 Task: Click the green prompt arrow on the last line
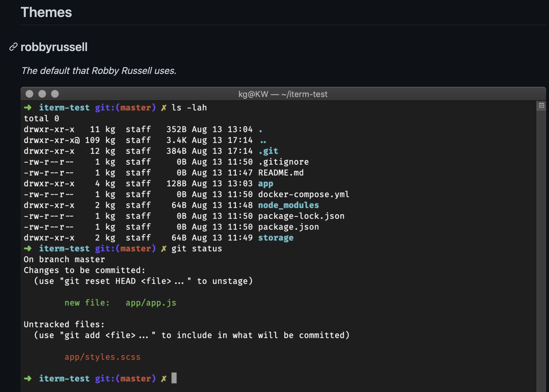pyautogui.click(x=28, y=379)
